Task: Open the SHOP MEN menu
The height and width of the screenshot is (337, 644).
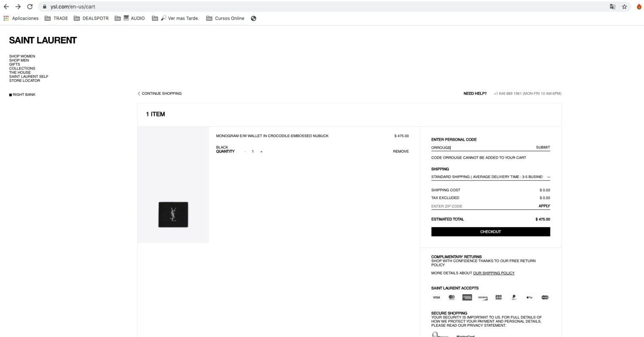Action: 19,60
